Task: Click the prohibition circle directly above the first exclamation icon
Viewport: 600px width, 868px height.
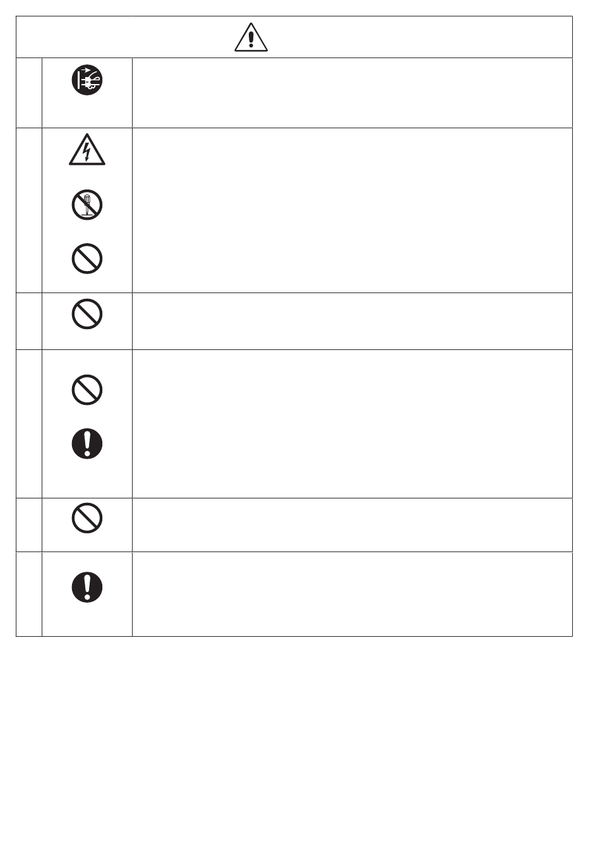Action: pos(87,390)
